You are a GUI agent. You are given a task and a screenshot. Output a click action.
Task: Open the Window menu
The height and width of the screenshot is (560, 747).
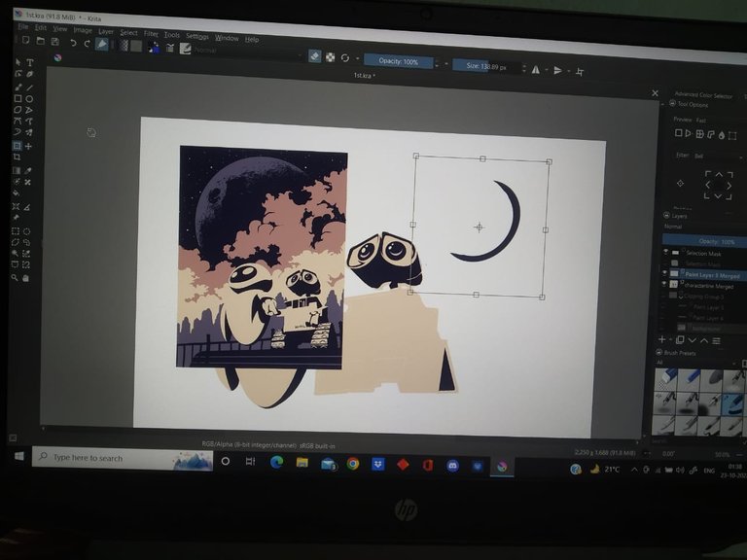click(x=227, y=38)
